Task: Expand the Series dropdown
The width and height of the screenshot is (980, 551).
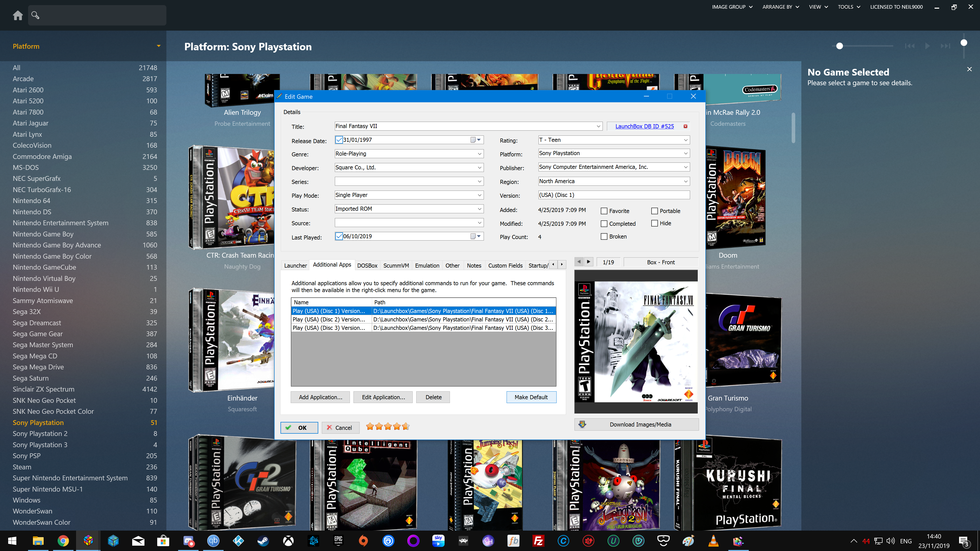Action: 480,181
